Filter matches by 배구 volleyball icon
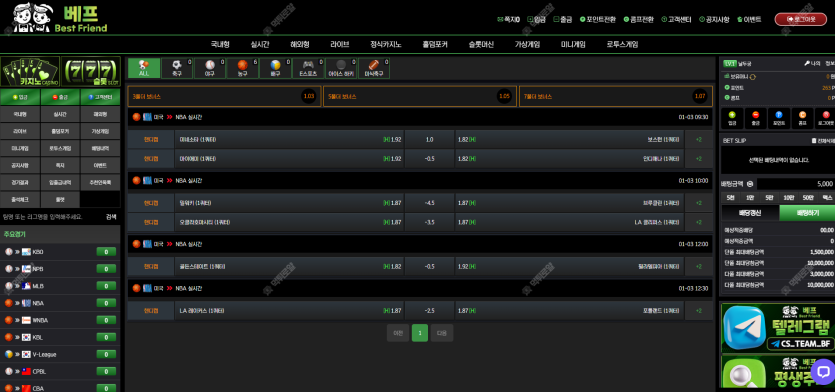835x392 pixels. [x=276, y=68]
